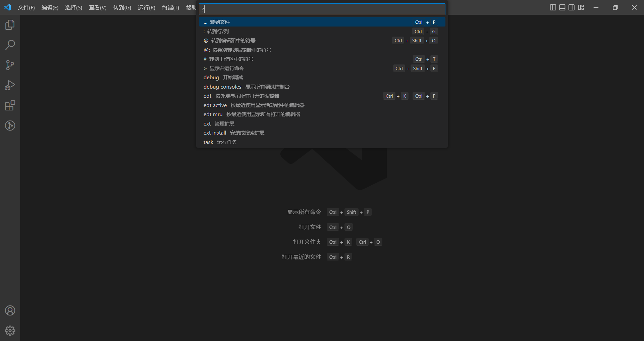Image resolution: width=644 pixels, height=341 pixels.
Task: Select the ': 转到行/列' entry
Action: 322,31
